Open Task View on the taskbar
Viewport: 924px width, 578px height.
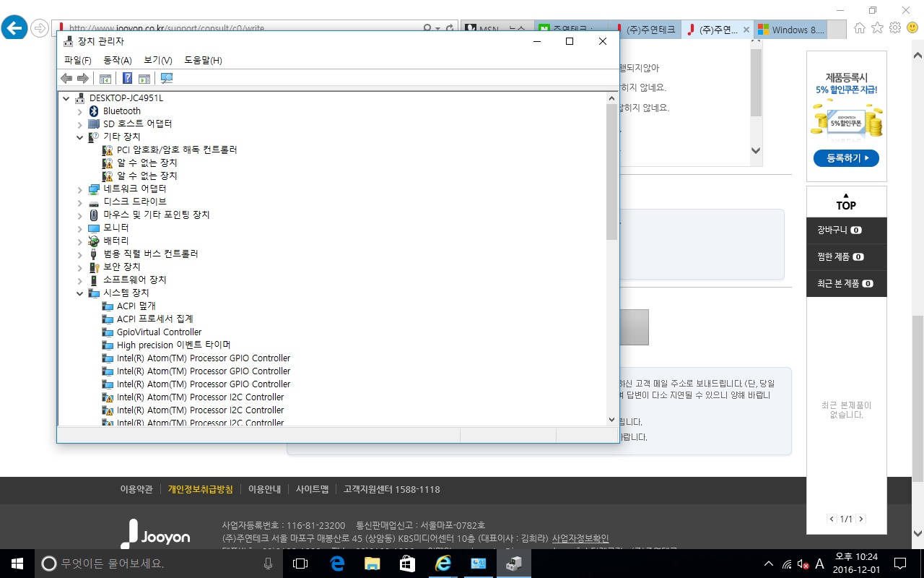[300, 563]
